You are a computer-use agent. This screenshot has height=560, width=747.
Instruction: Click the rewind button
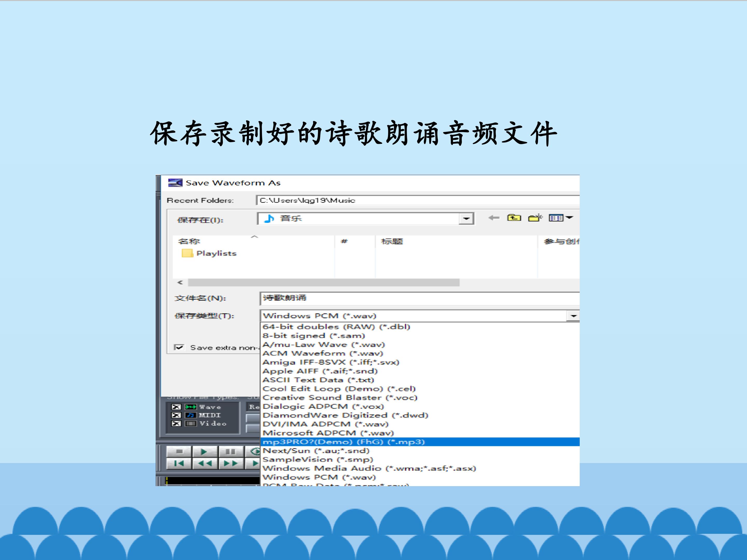[205, 464]
